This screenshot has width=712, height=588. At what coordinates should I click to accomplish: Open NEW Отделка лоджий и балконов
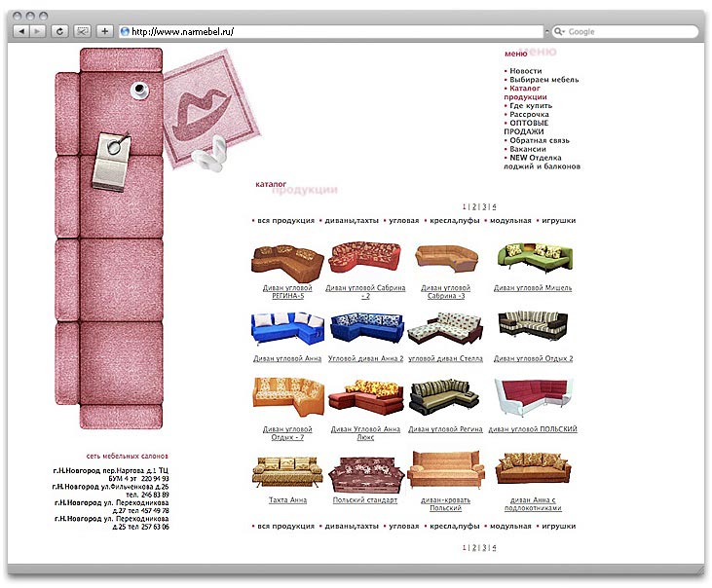[542, 162]
